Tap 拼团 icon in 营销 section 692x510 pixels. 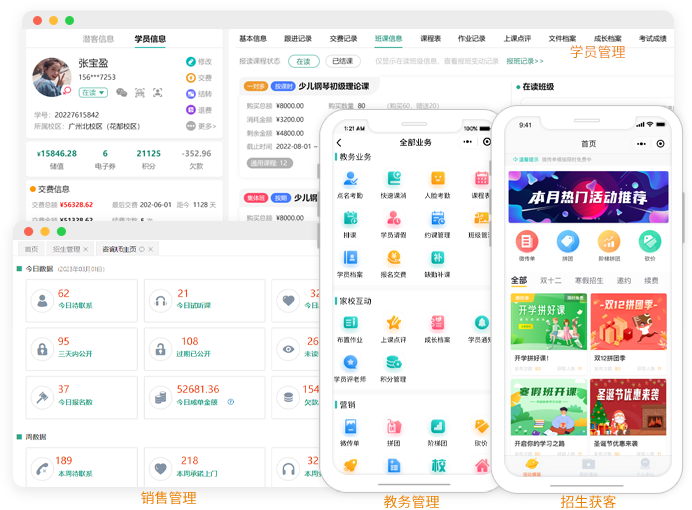(394, 427)
